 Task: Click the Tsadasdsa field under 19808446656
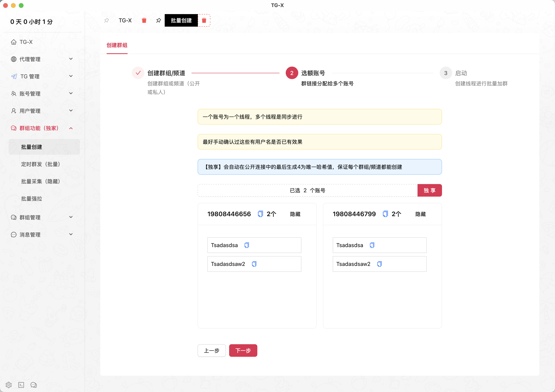[254, 245]
